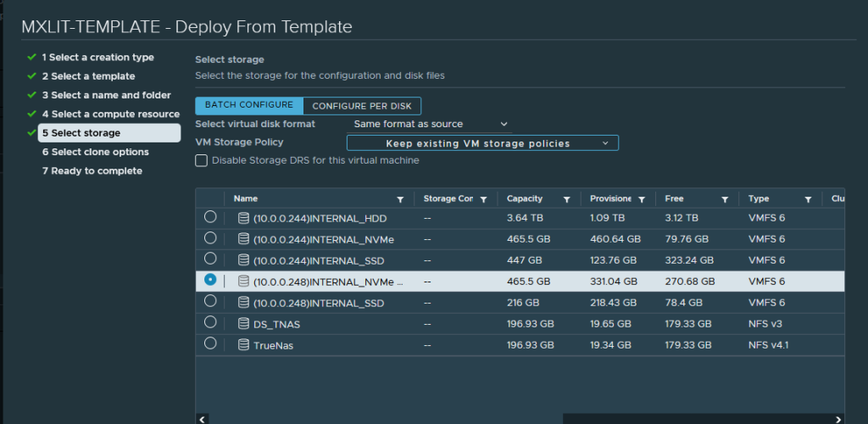Switch to the Batch Configure tab
Image resolution: width=868 pixels, height=424 pixels.
tap(249, 105)
